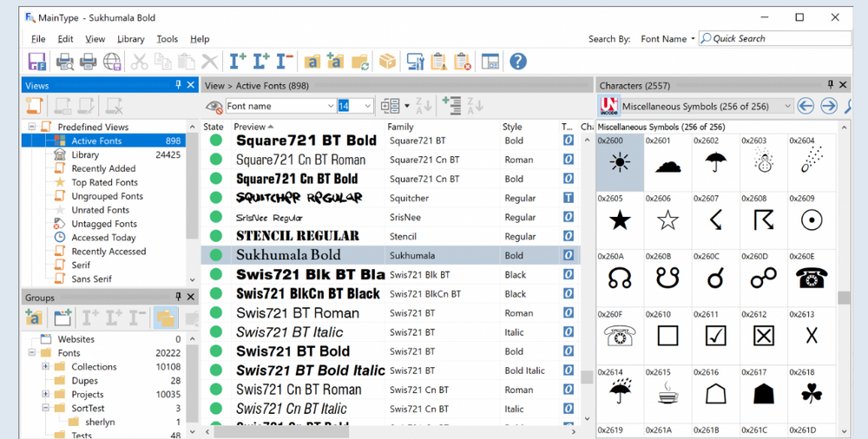
Task: Go to previous character block arrow
Action: tap(806, 106)
